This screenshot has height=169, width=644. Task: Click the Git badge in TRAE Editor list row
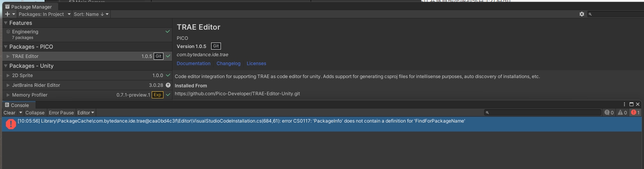pyautogui.click(x=158, y=56)
